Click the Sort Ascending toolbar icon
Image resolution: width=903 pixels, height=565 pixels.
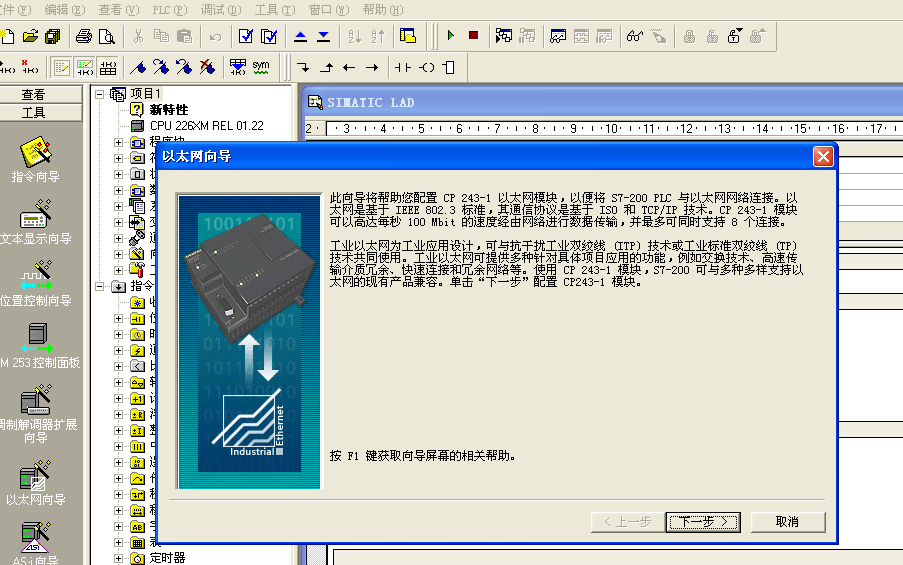click(355, 37)
